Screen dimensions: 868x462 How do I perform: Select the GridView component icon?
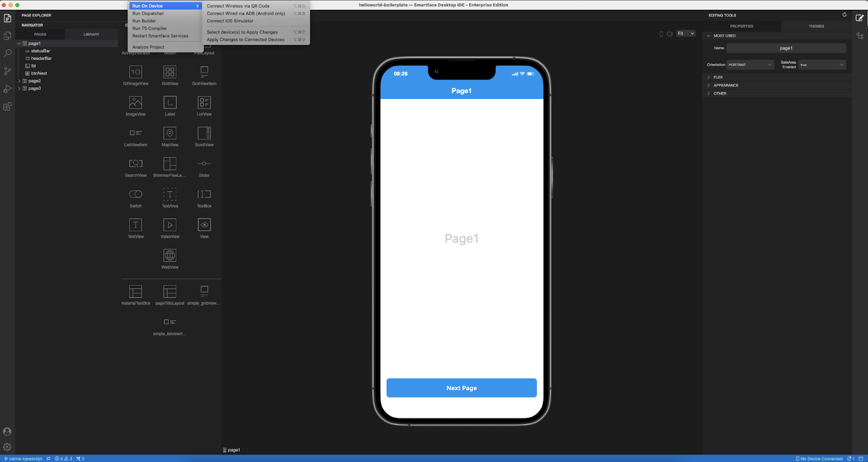(170, 72)
